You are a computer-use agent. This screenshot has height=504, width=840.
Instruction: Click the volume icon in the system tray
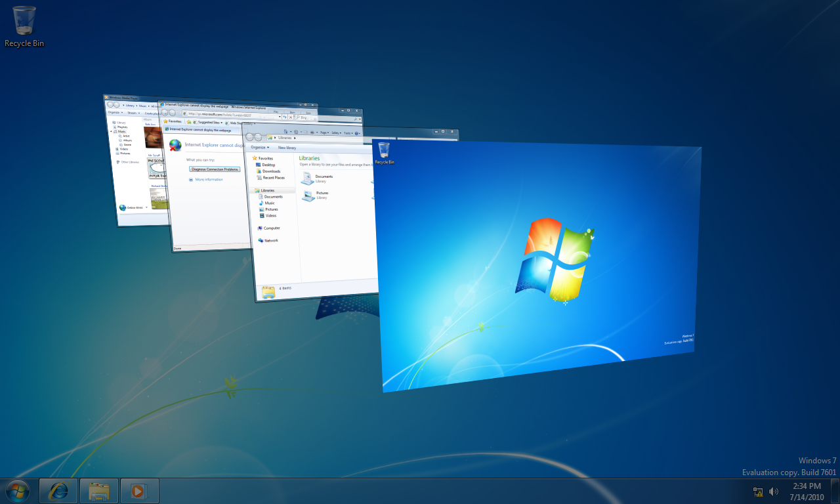(773, 491)
